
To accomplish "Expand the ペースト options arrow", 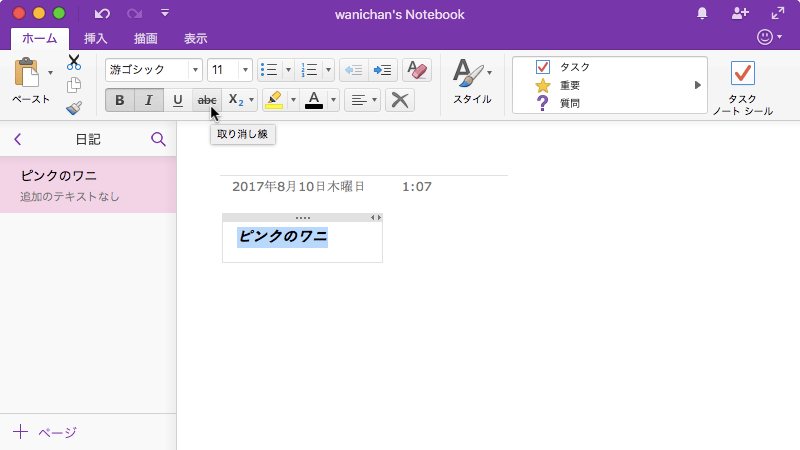I will 50,73.
